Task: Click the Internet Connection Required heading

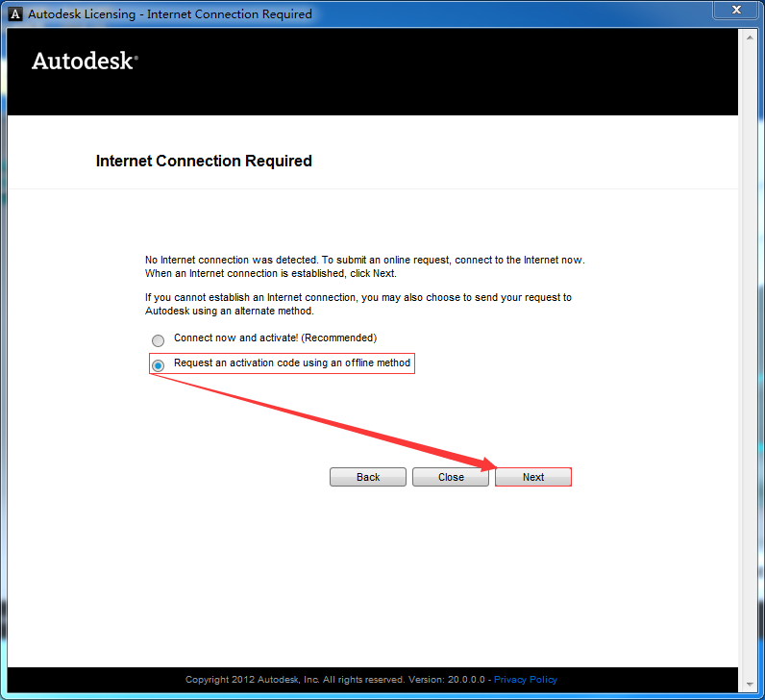Action: coord(204,162)
